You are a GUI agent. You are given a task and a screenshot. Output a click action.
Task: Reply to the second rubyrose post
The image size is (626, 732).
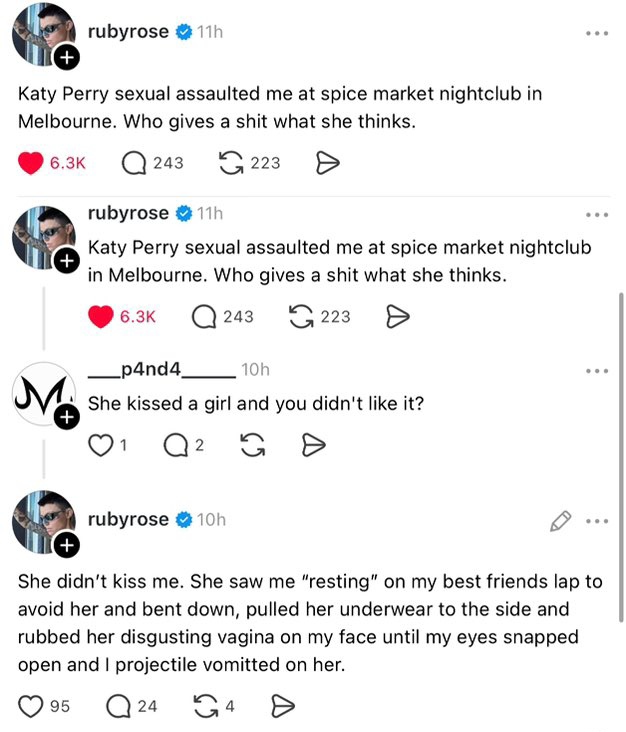pyautogui.click(x=204, y=317)
